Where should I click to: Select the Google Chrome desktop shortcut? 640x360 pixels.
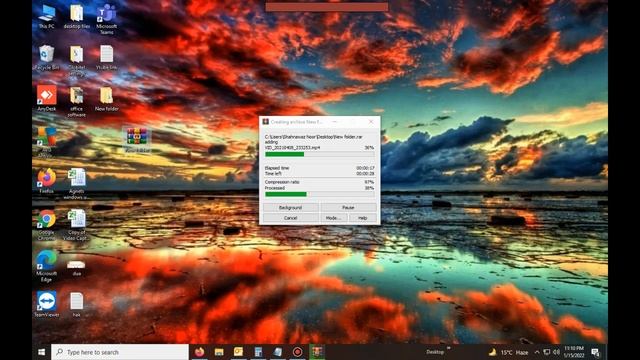pyautogui.click(x=47, y=224)
